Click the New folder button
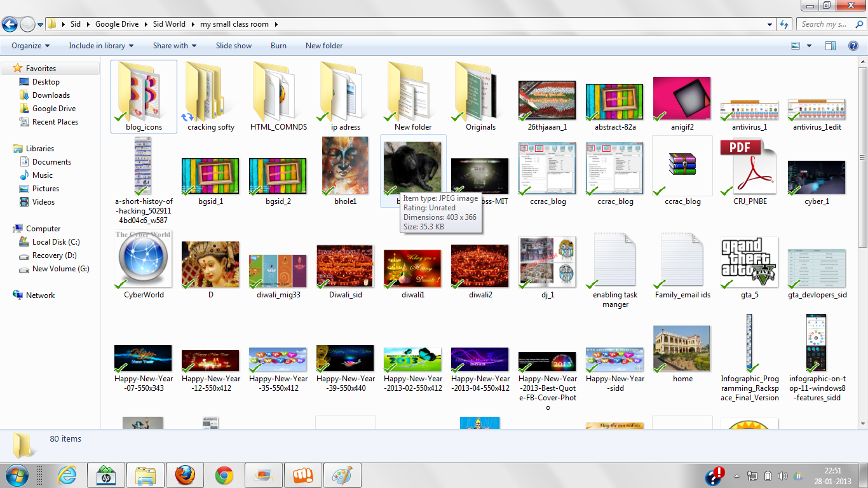Image resolution: width=868 pixels, height=488 pixels. (323, 45)
